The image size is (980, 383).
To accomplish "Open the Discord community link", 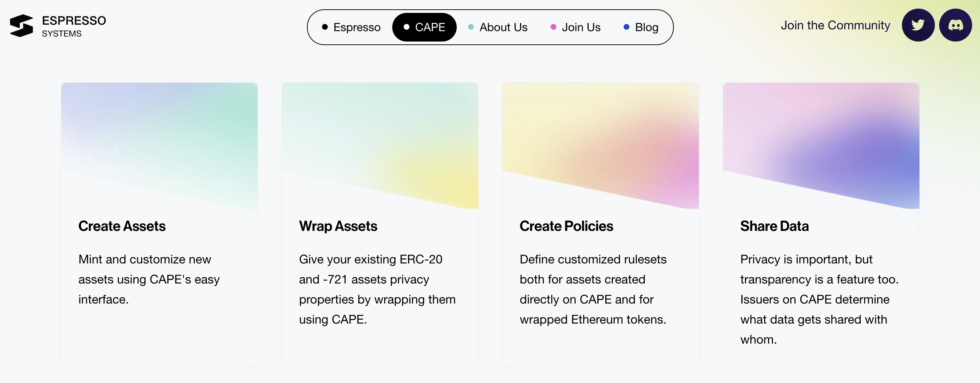I will click(x=955, y=25).
